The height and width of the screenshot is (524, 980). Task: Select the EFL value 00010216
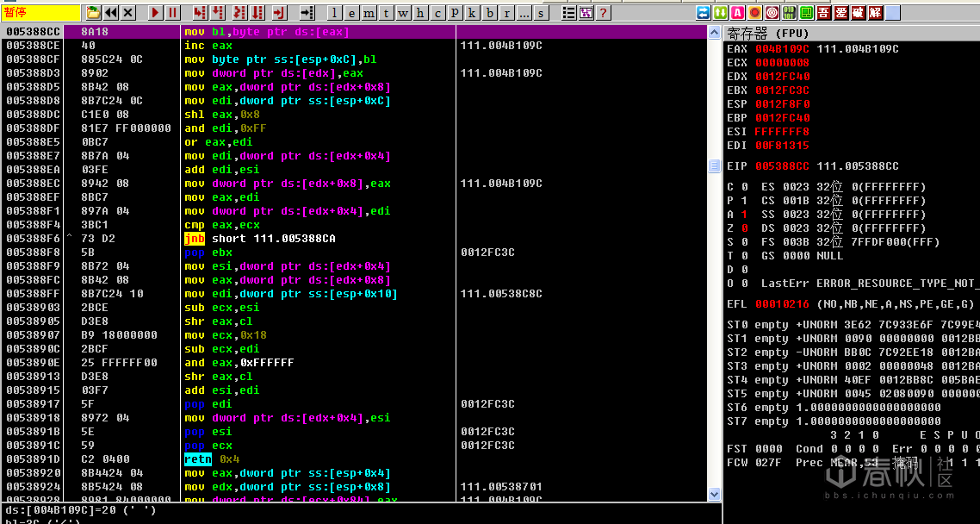[x=783, y=304]
